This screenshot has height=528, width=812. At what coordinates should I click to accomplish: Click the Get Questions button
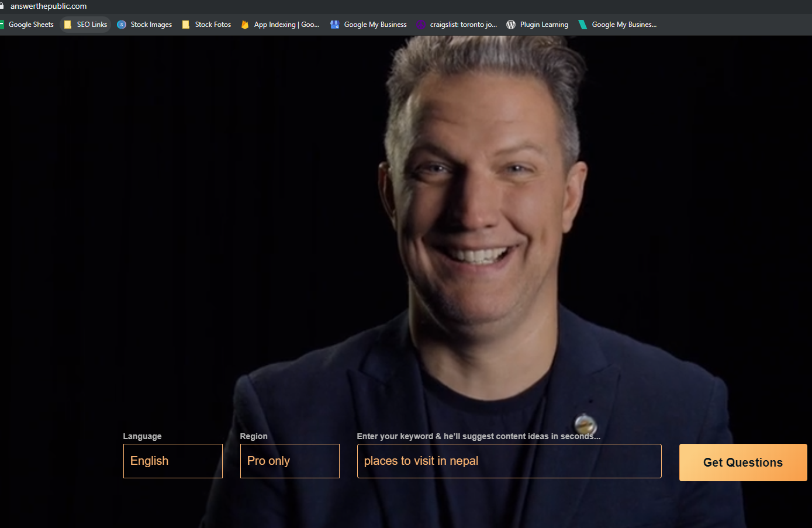[742, 463]
